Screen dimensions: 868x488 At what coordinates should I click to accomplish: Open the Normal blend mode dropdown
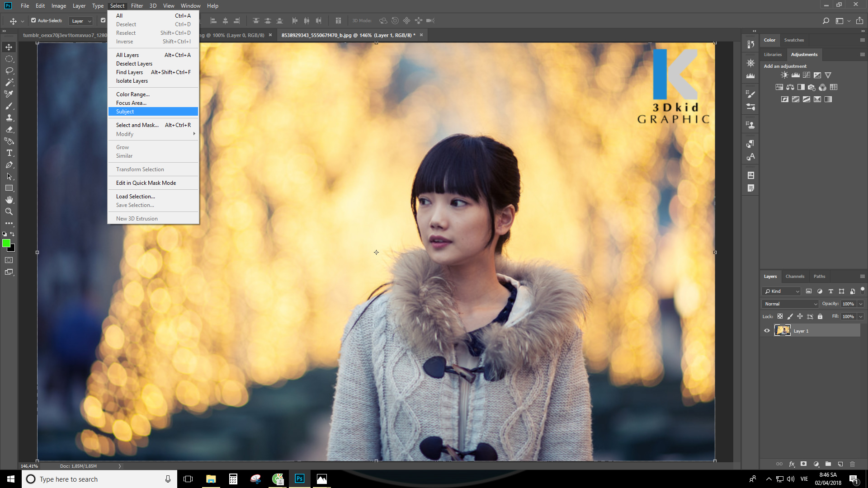pyautogui.click(x=790, y=304)
